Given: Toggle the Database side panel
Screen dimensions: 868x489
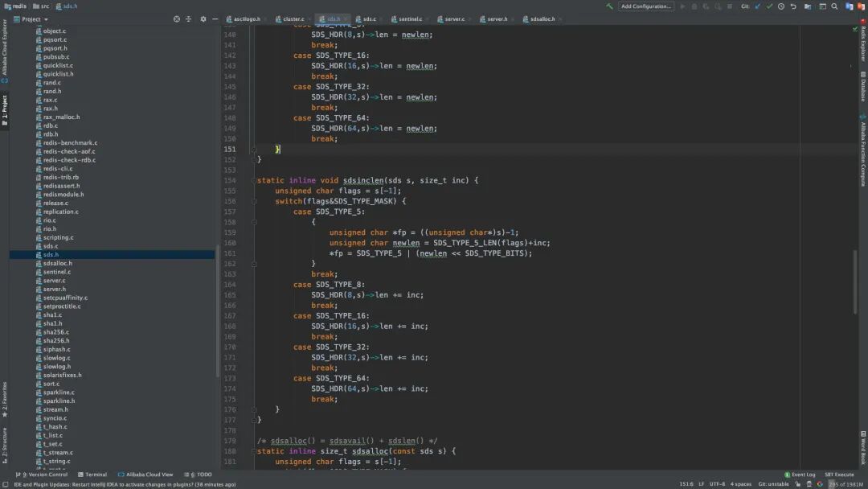Looking at the screenshot, I should tap(863, 87).
